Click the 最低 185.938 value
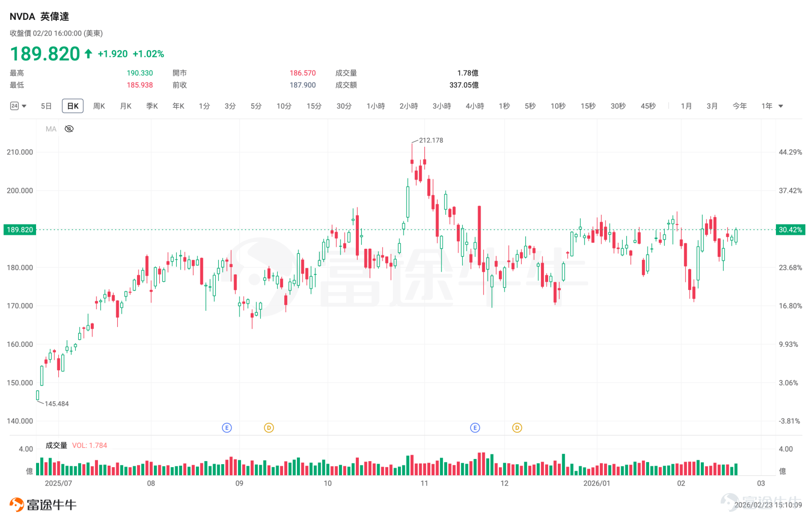Screen dimensions: 812x521 pos(140,85)
